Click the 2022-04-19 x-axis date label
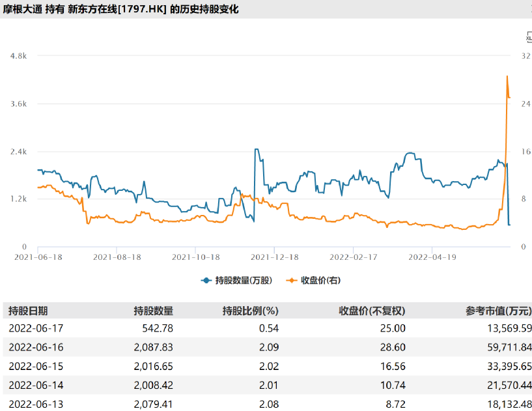 point(432,257)
